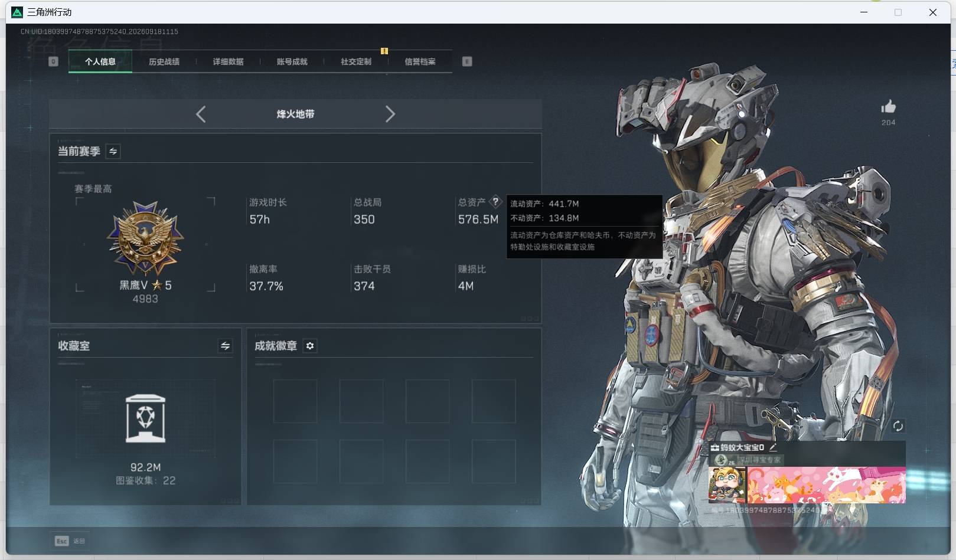Minimize the 三角洲行动 window
The height and width of the screenshot is (560, 956).
click(x=864, y=12)
